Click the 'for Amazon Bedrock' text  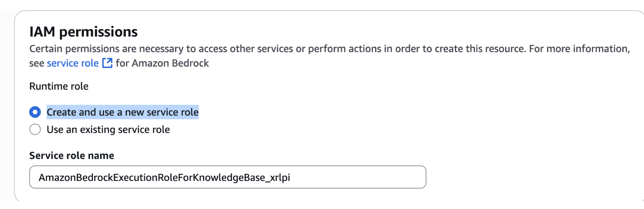(162, 63)
